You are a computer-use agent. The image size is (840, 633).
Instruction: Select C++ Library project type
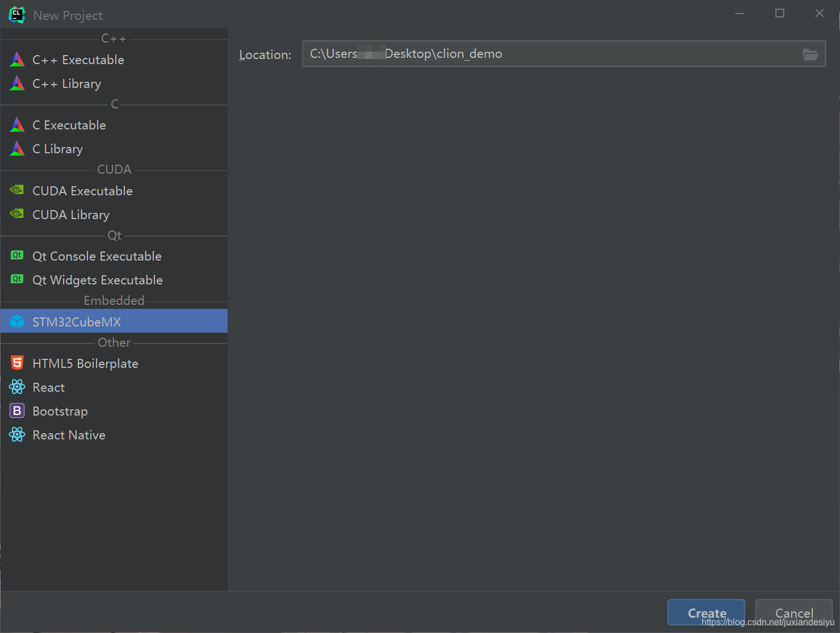point(114,83)
